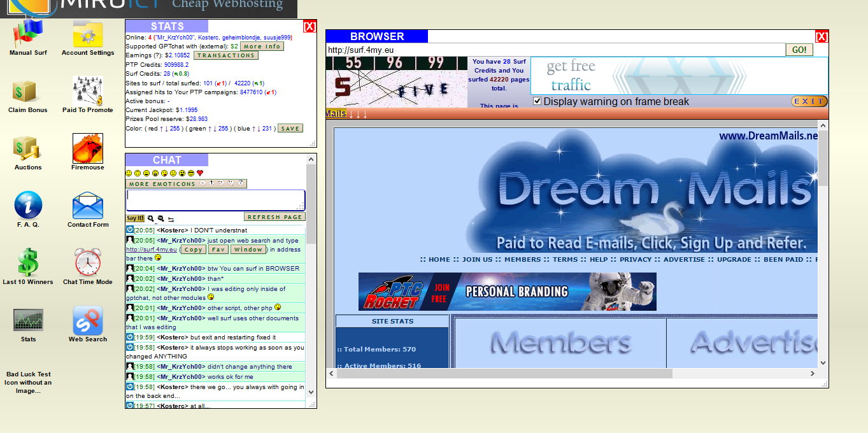Focus the chat message input box
Screen dimensions: 868x433
coord(215,199)
